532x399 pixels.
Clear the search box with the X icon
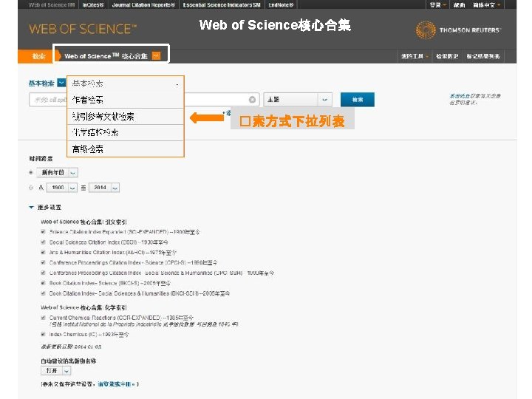252,100
